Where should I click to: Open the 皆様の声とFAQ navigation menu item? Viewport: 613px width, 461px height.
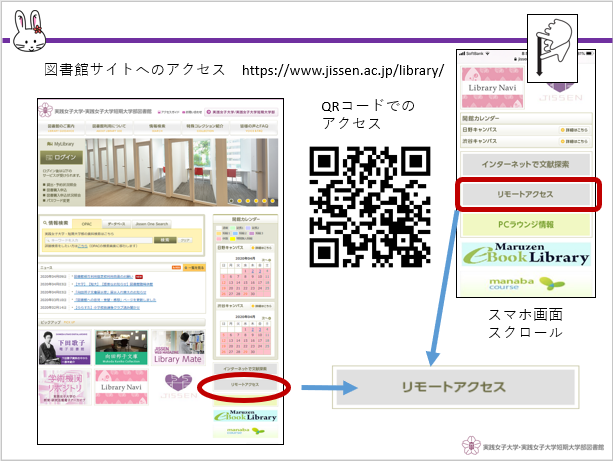pyautogui.click(x=254, y=127)
